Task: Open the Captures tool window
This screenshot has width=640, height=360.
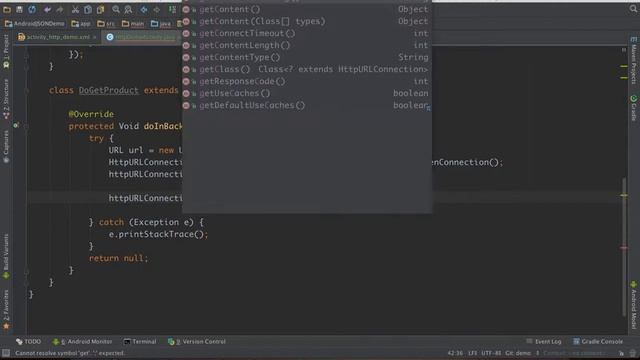Action: pos(6,147)
